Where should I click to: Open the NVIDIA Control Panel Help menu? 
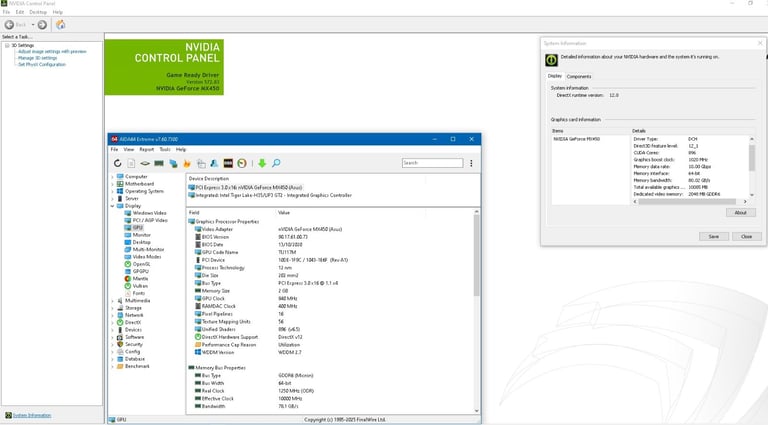(57, 12)
